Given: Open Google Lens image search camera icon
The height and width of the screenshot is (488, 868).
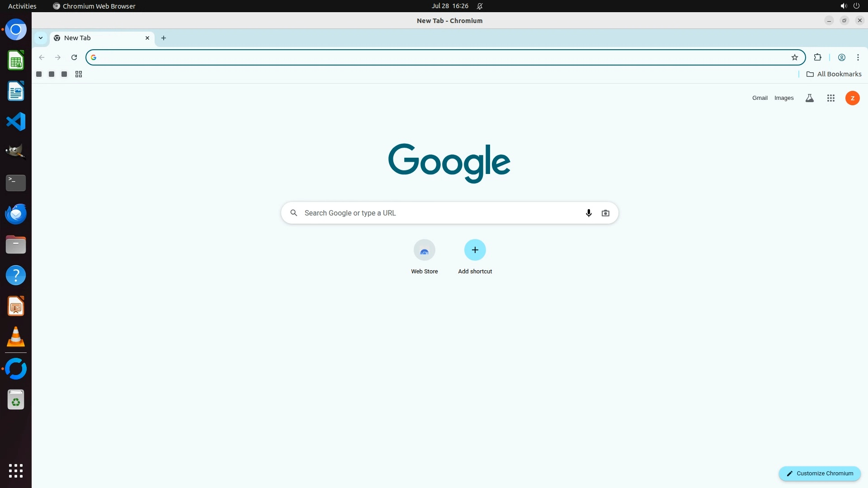Looking at the screenshot, I should coord(605,213).
